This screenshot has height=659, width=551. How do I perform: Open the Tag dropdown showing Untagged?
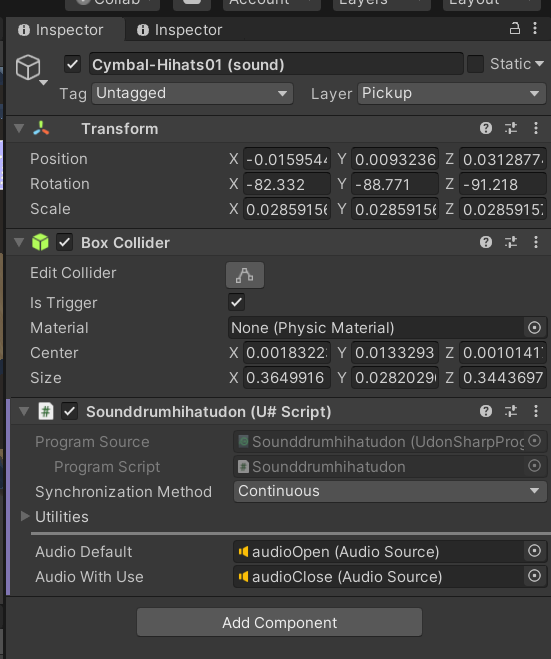coord(192,93)
